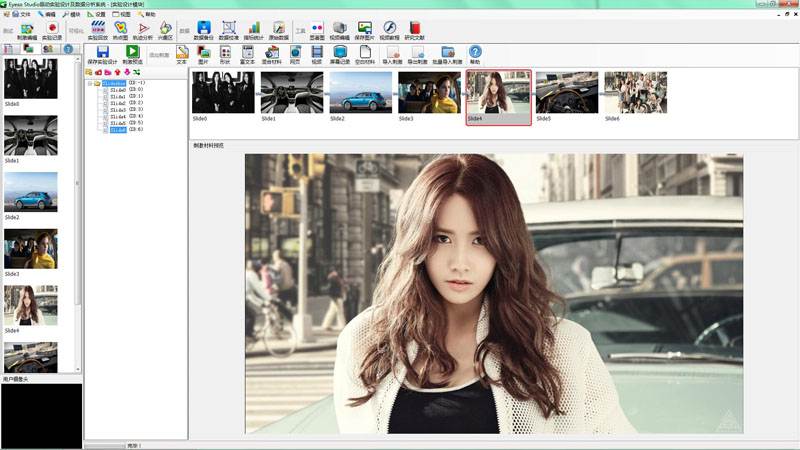Click the green shuffle icon above the tree
800x450 pixels.
(136, 72)
